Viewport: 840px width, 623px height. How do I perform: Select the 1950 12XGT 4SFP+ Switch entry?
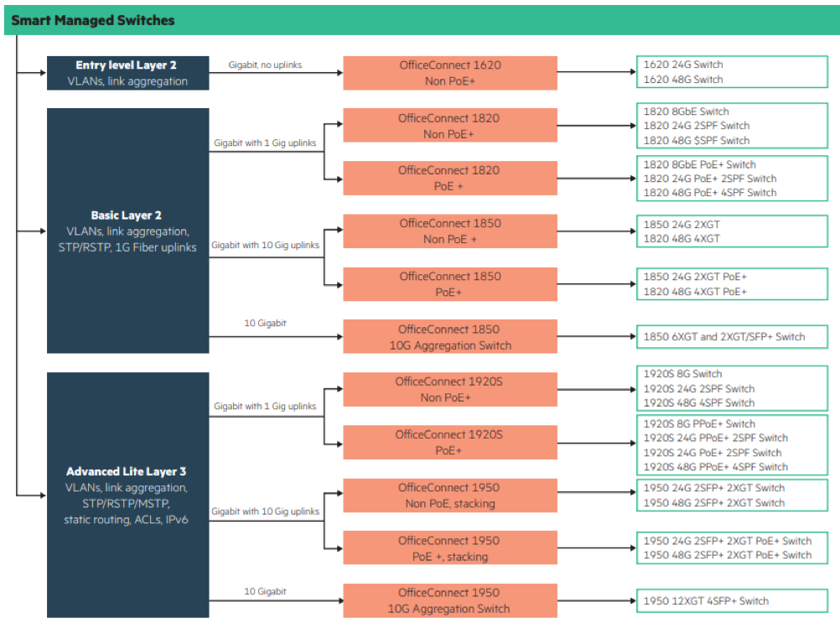[x=731, y=600]
